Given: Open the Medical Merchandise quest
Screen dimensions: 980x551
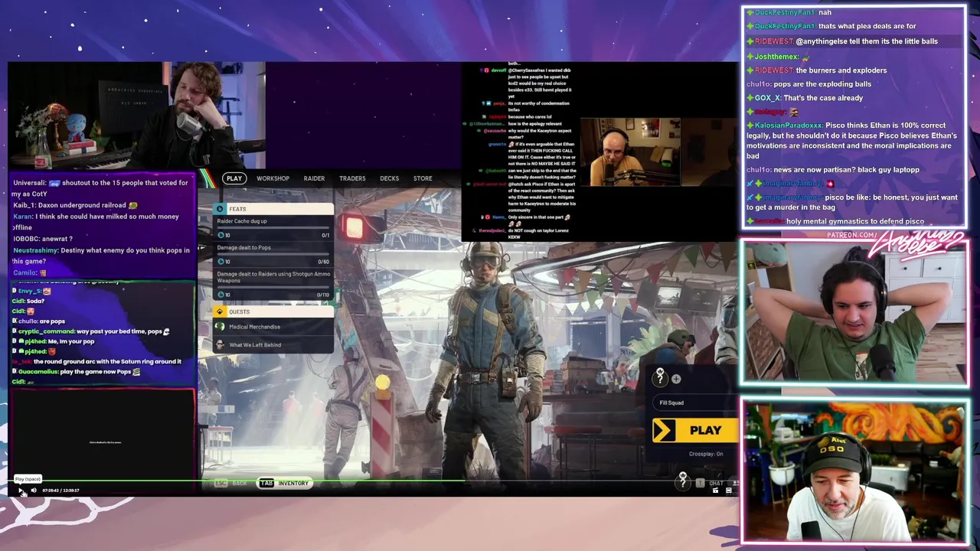Looking at the screenshot, I should [273, 327].
